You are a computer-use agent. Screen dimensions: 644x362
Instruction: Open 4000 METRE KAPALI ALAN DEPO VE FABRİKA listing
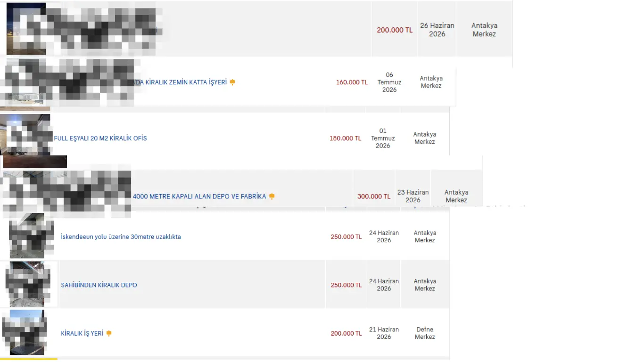coord(199,196)
